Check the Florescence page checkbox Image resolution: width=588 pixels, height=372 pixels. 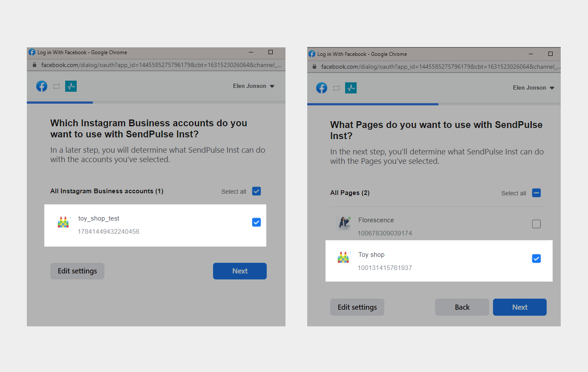536,224
